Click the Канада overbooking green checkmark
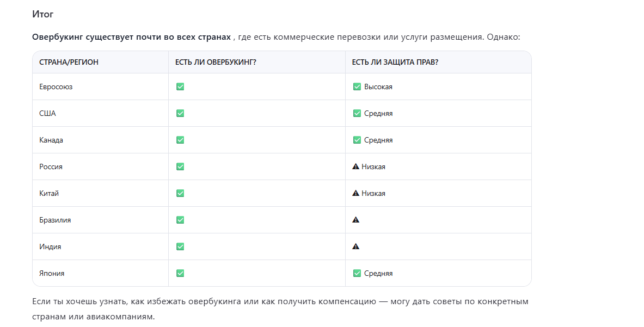The height and width of the screenshot is (327, 644). (x=180, y=140)
